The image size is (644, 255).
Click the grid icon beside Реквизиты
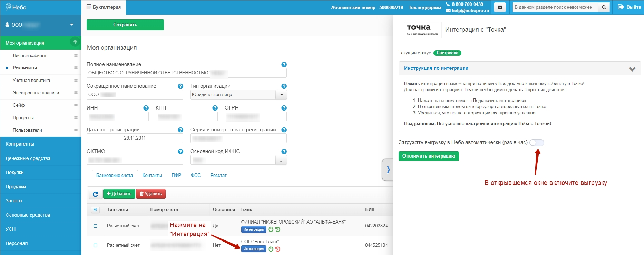pos(76,68)
